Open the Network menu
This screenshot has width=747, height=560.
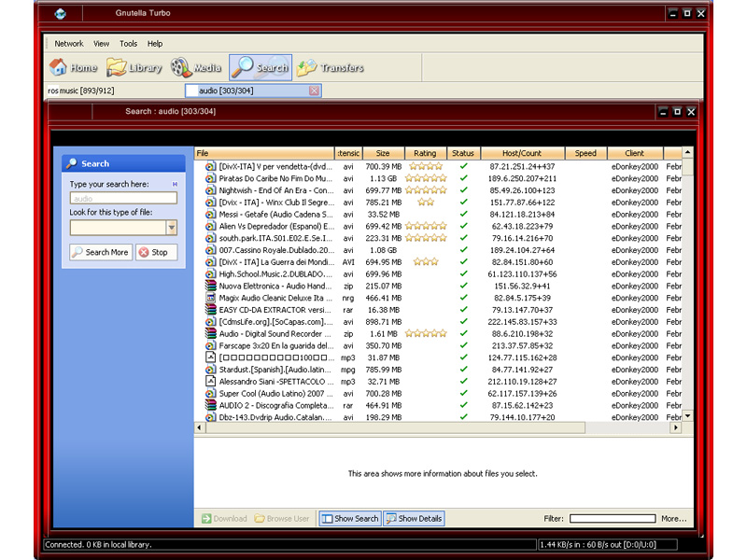pyautogui.click(x=69, y=44)
